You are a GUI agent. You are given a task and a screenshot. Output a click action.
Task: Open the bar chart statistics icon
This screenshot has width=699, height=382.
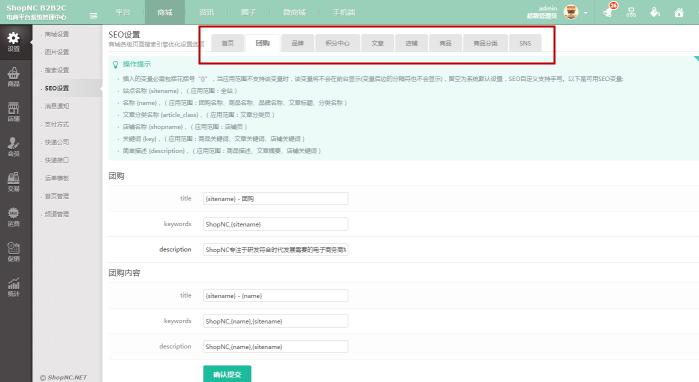coord(13,287)
